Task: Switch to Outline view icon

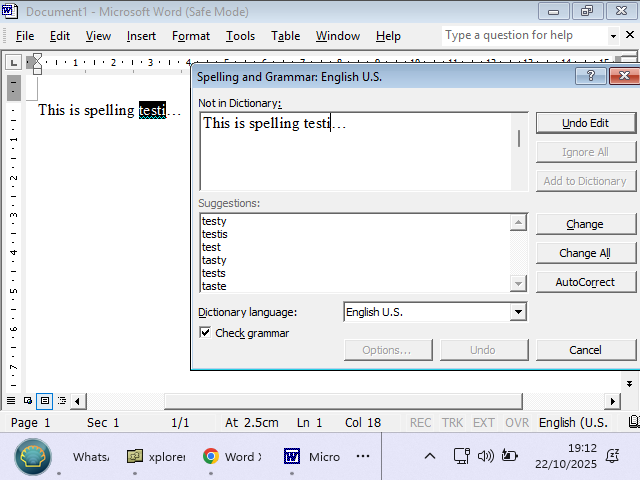Action: point(62,401)
